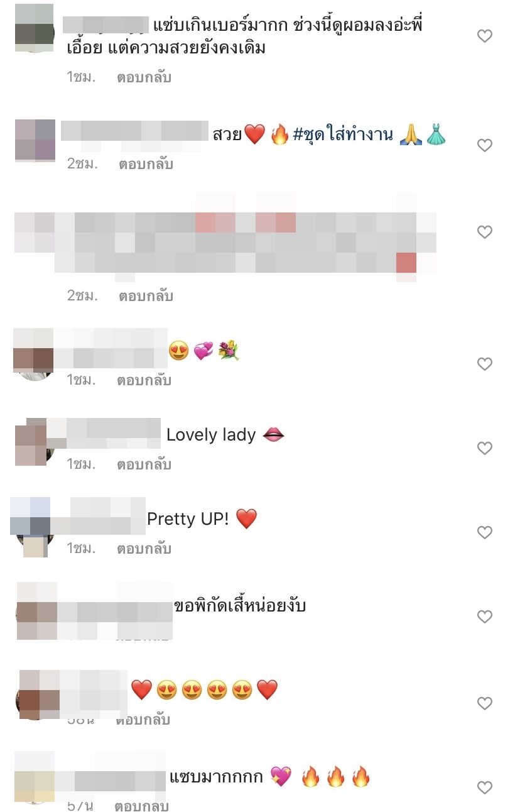Reply to the bouquet emoji comment
Screen dimensions: 520x812
coord(144,380)
